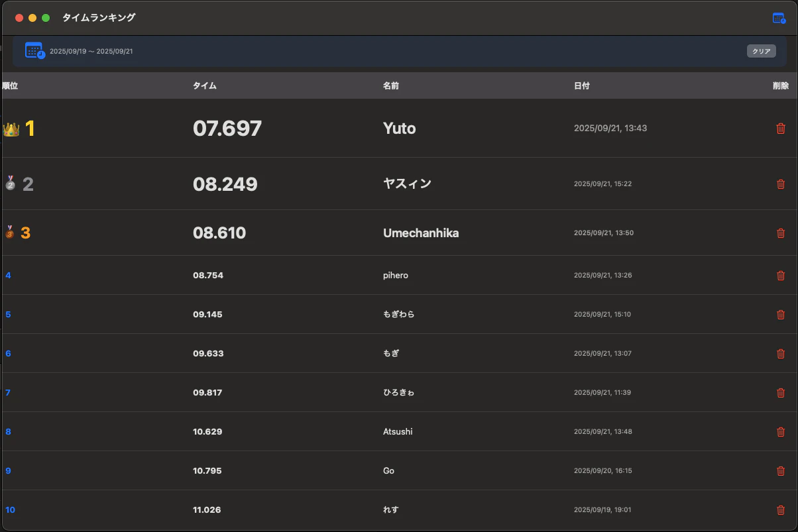Viewport: 798px width, 532px height.
Task: Select the time 10.795
Action: (x=208, y=471)
